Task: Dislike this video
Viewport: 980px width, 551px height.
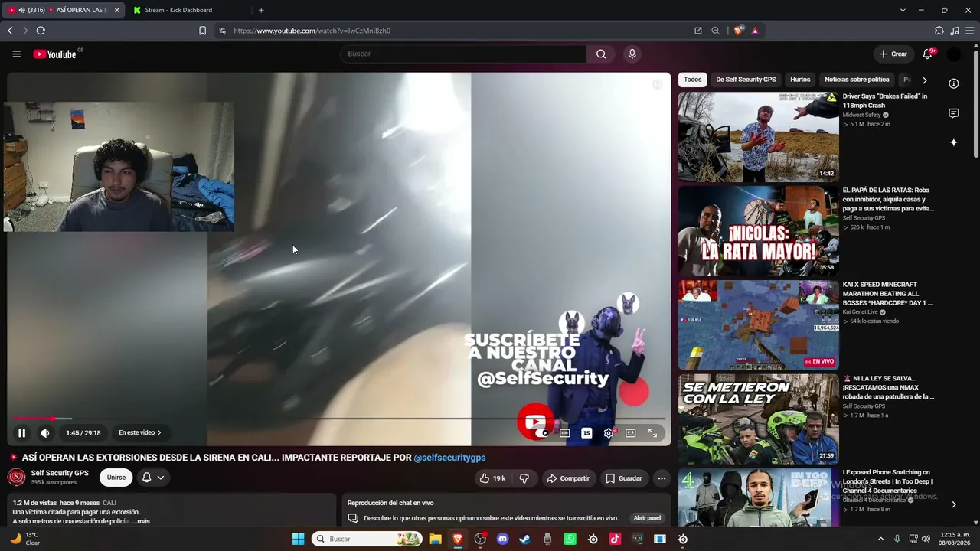Action: pos(524,478)
